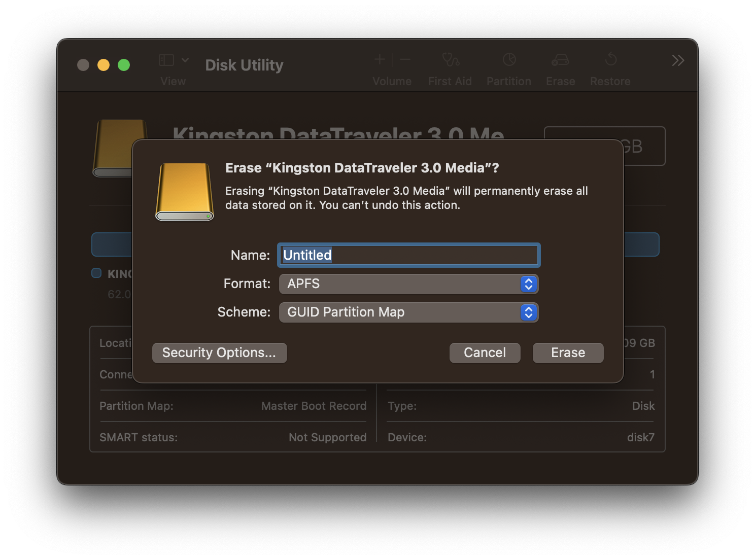Open the Format dropdown showing APFS
755x560 pixels.
(408, 284)
